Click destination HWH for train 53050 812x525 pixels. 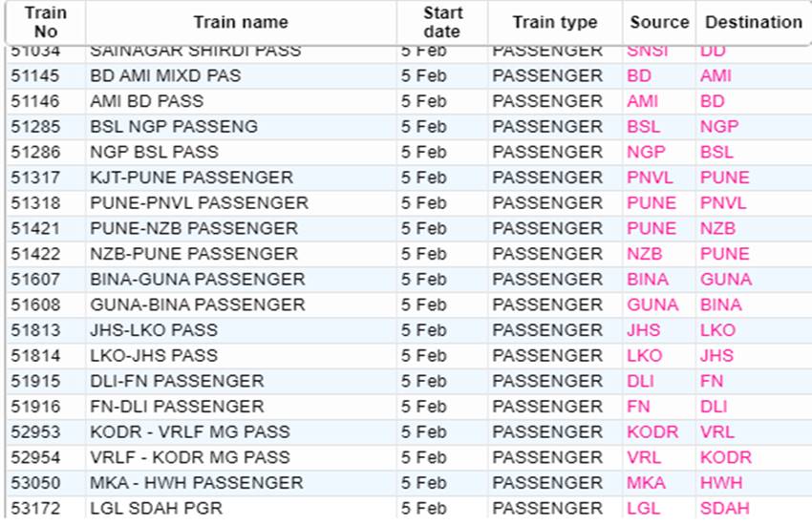click(721, 483)
